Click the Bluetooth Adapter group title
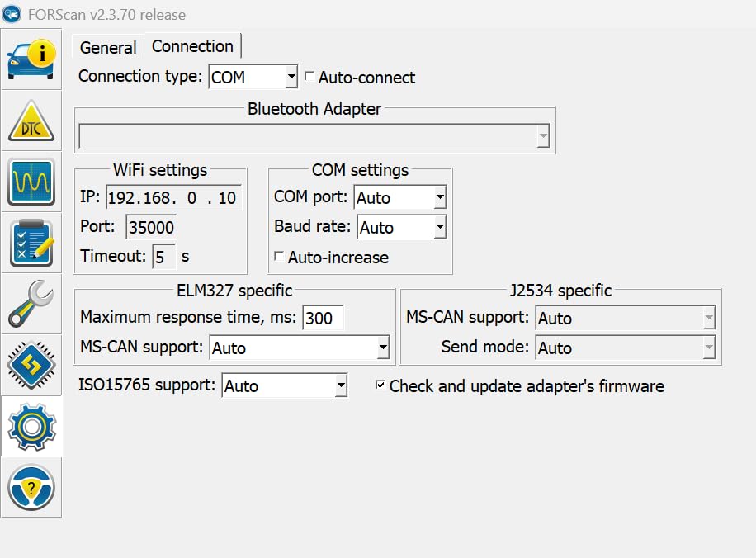Image resolution: width=756 pixels, height=558 pixels. click(314, 109)
